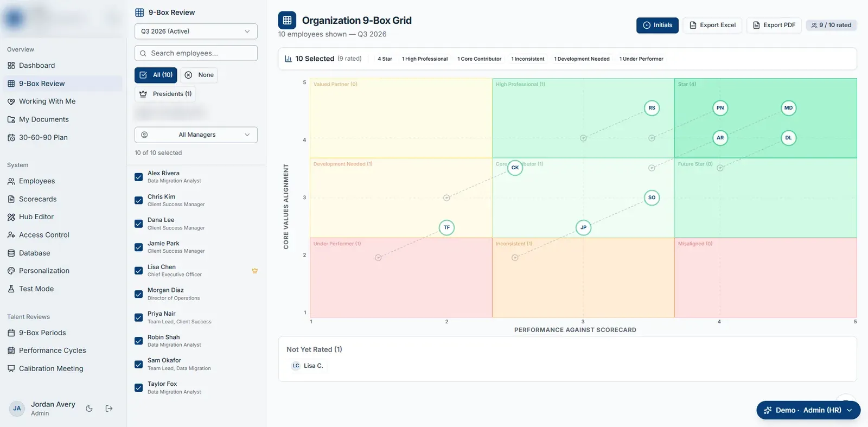Screen dimensions: 868x427
Task: Click the CK marker on the grid
Action: click(x=515, y=168)
